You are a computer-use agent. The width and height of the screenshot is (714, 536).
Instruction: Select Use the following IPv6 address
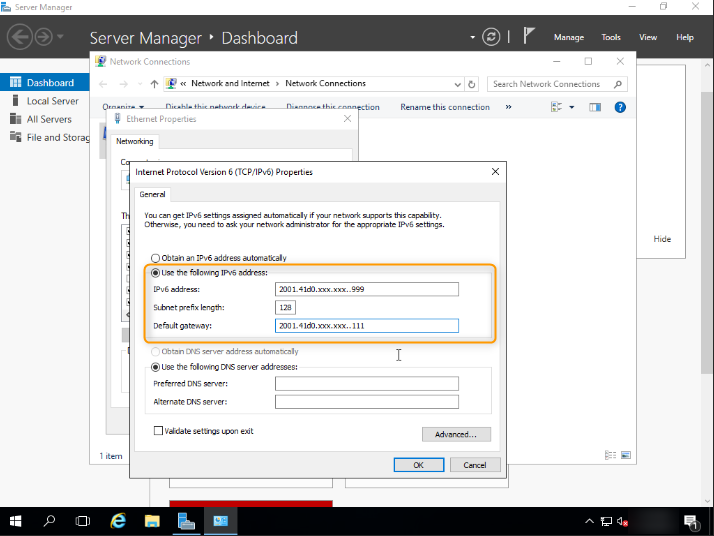(155, 272)
